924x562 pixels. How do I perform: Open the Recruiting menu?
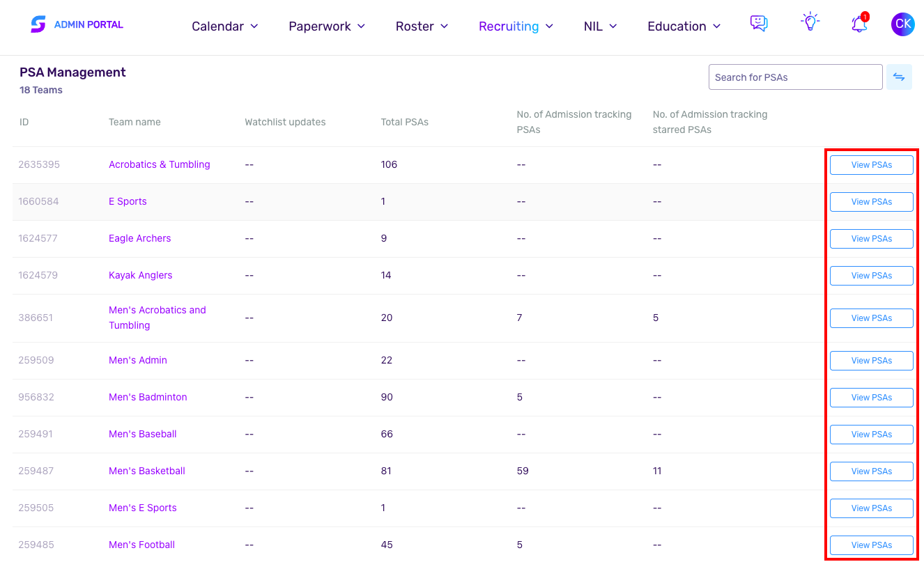pyautogui.click(x=516, y=26)
